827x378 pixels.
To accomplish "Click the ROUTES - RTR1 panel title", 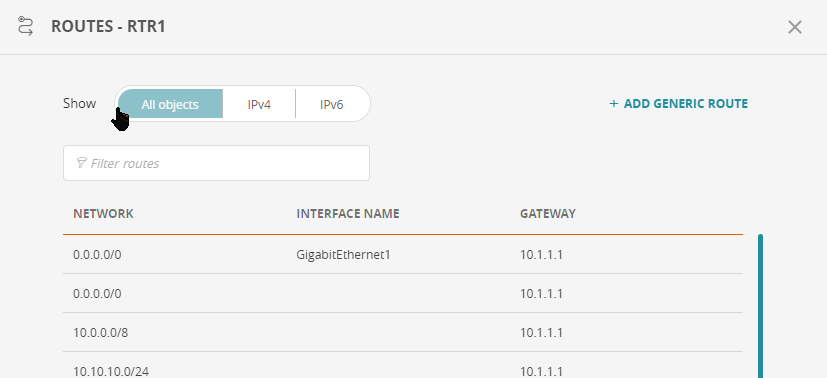I will coord(108,26).
